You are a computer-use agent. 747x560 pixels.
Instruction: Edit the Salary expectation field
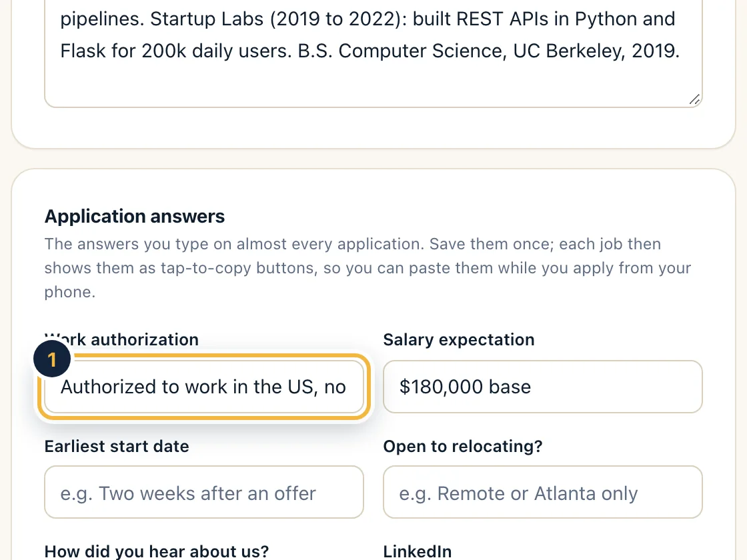tap(543, 387)
